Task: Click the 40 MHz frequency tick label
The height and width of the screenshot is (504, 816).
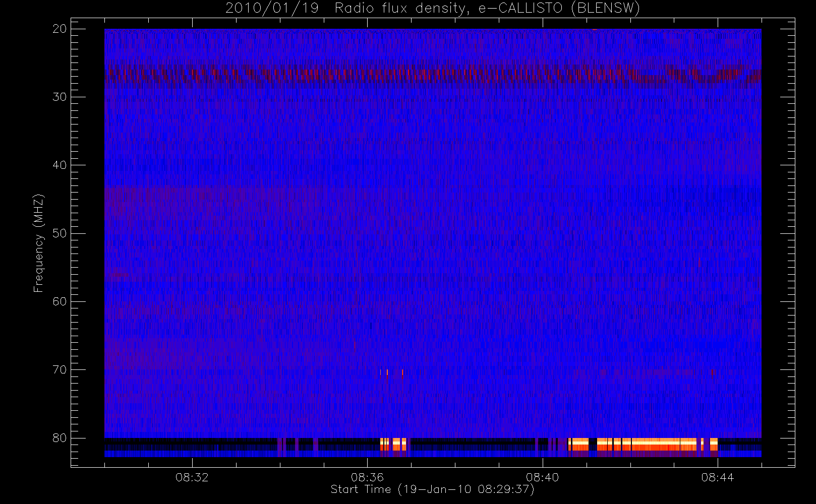Action: (60, 165)
